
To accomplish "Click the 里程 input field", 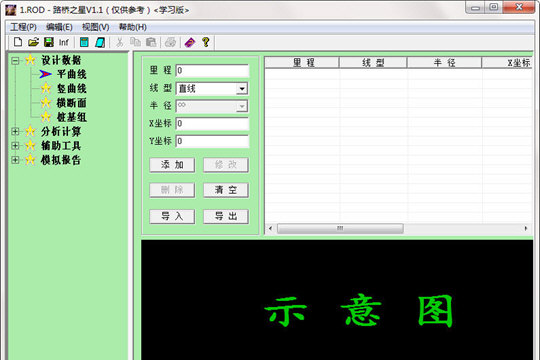I will pos(212,71).
